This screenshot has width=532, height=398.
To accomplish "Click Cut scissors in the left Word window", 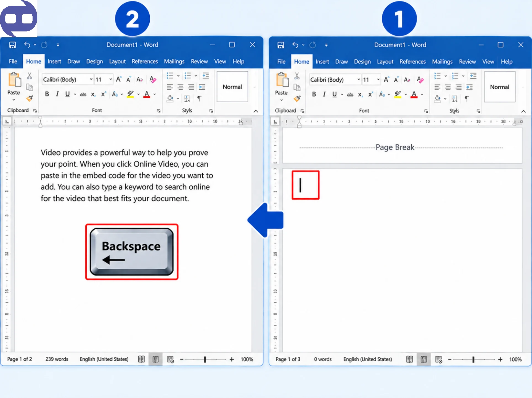I will click(30, 76).
